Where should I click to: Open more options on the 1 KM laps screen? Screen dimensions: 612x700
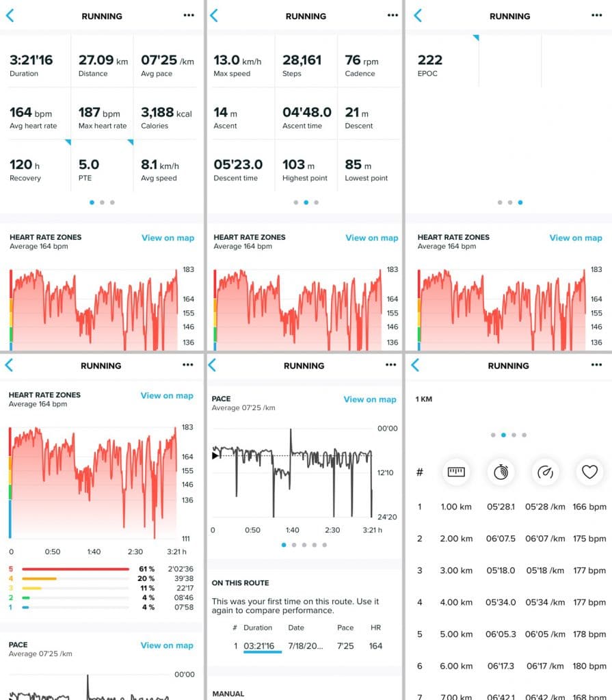[x=597, y=365]
